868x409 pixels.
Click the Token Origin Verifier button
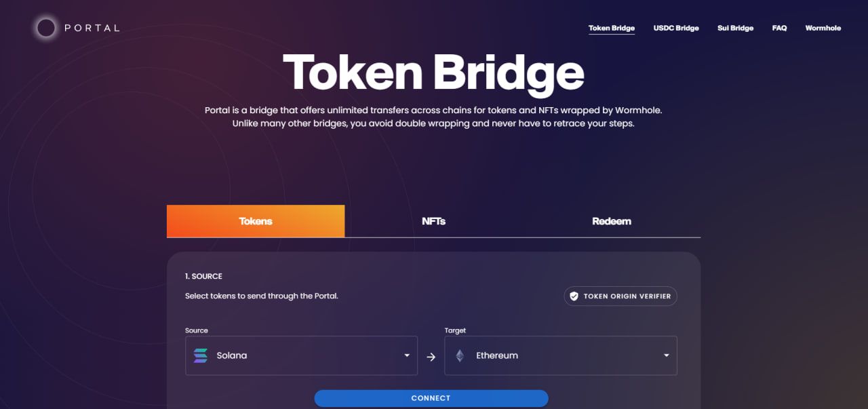pyautogui.click(x=620, y=296)
